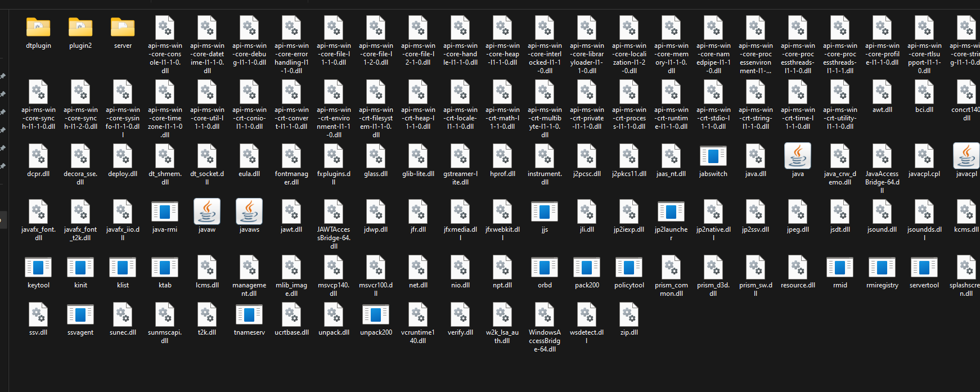The width and height of the screenshot is (980, 392).
Task: Click the awt.dll file icon
Action: 882,92
